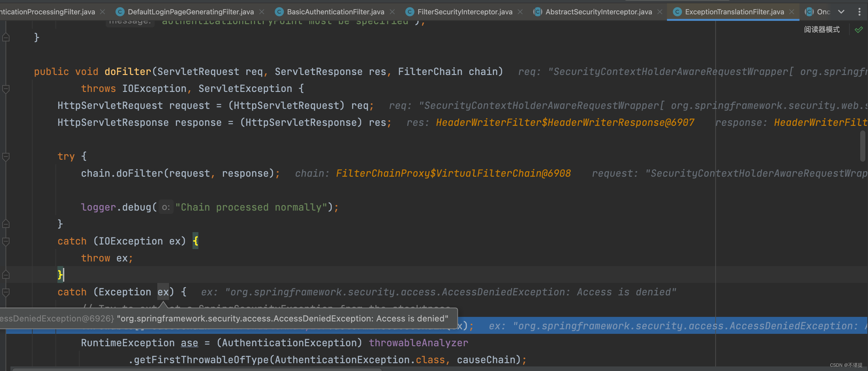Click 'HttpServletRequest request' declaration
868x371 pixels.
pos(134,106)
